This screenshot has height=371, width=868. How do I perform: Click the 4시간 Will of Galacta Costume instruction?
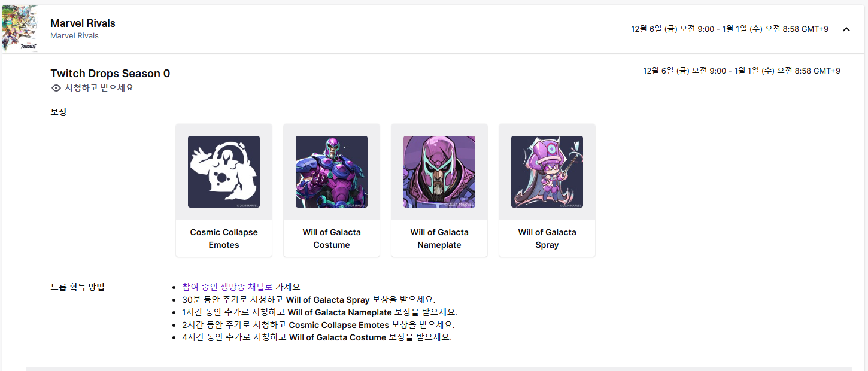[317, 337]
